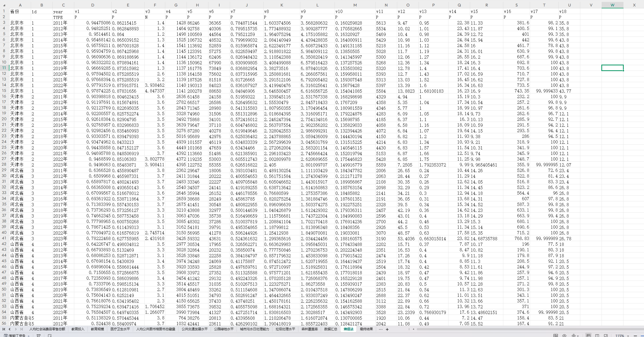Switch to page layout view icon
The image size is (644, 337).
pyautogui.click(x=606, y=336)
